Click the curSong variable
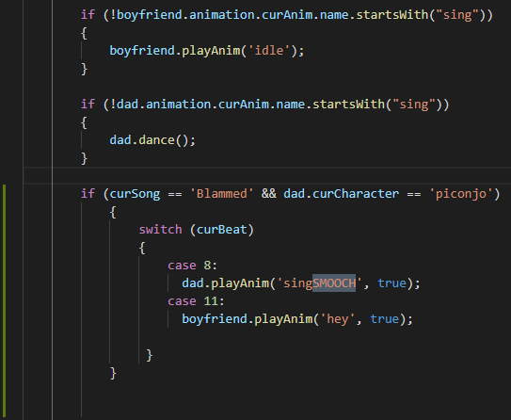 pos(135,194)
